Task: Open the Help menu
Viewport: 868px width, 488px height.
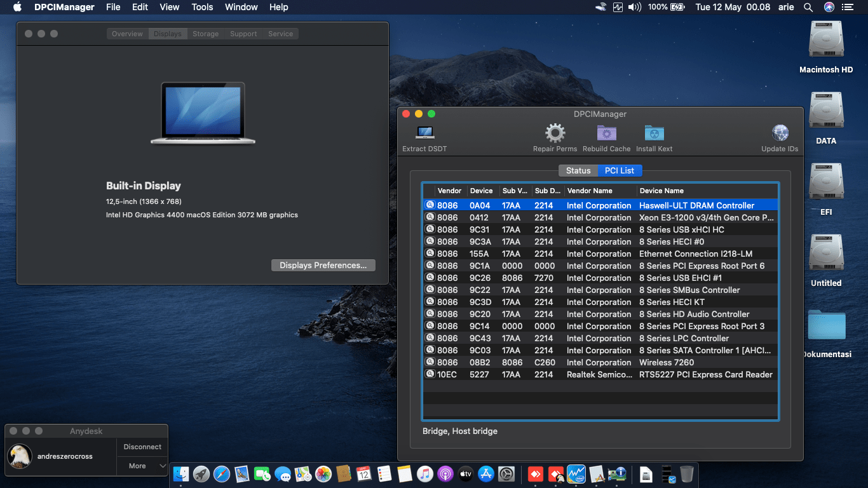Action: tap(279, 7)
